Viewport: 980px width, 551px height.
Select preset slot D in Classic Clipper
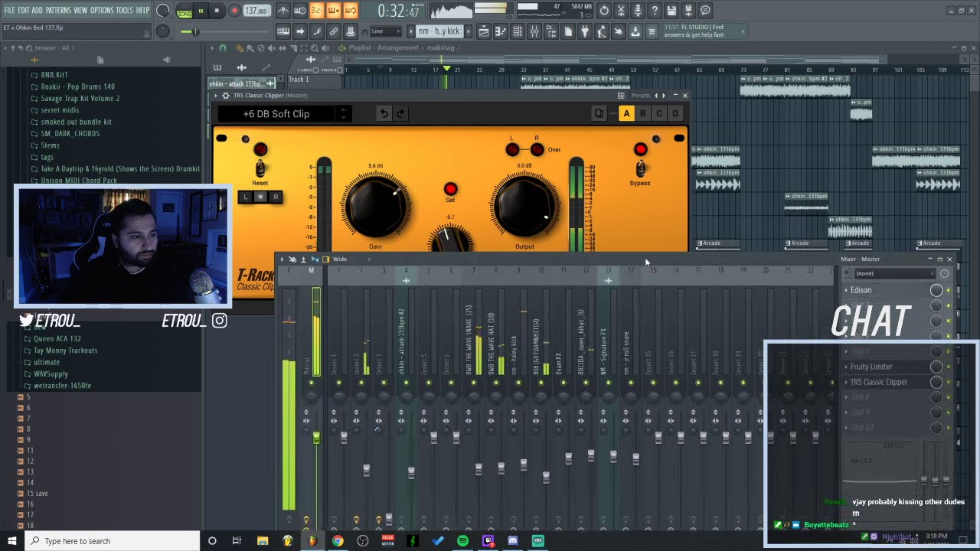tap(675, 114)
